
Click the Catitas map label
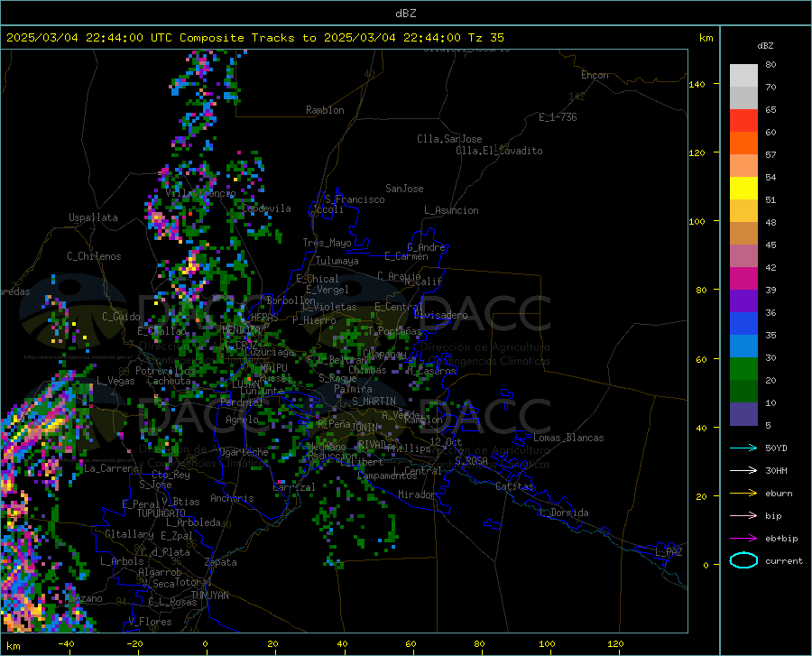pyautogui.click(x=515, y=486)
